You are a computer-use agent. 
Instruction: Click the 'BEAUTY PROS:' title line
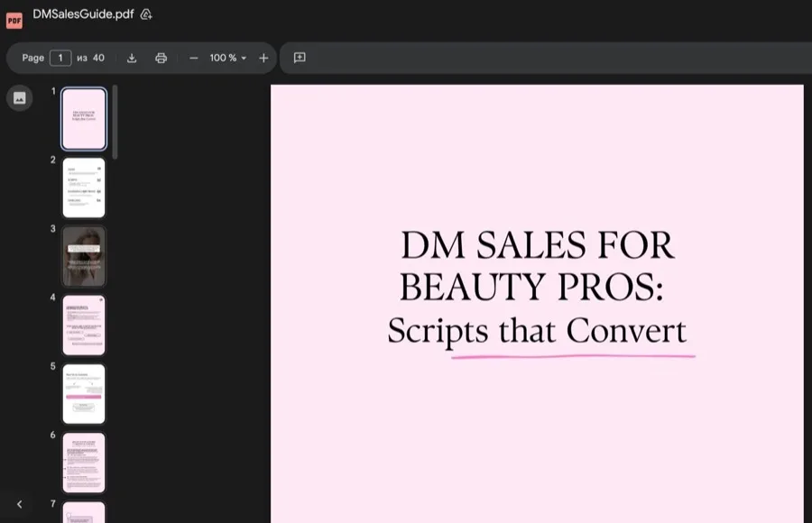point(531,288)
